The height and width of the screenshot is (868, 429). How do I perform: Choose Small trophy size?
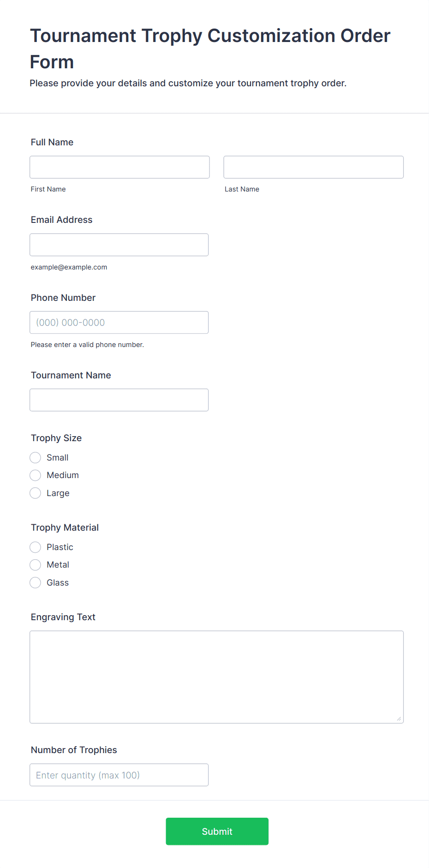tap(36, 458)
